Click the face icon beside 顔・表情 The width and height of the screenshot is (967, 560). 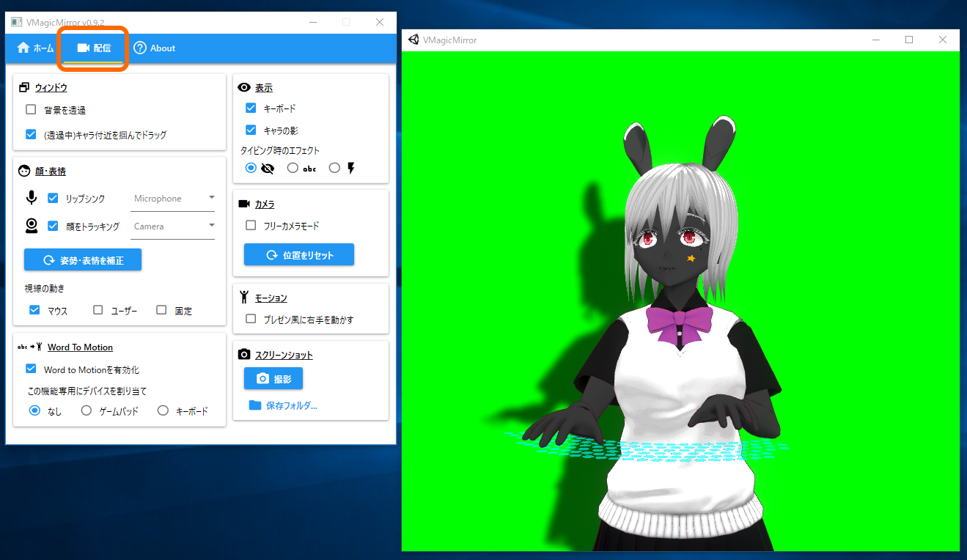(24, 172)
